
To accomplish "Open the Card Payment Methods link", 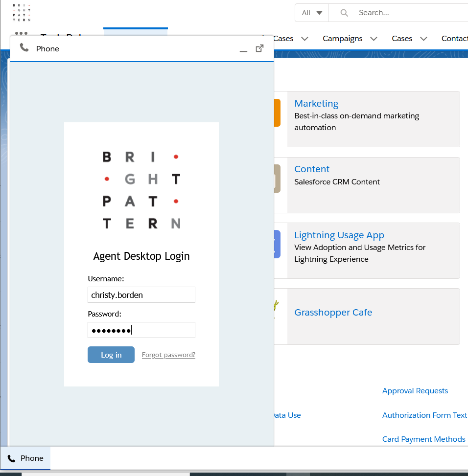I will [x=423, y=439].
